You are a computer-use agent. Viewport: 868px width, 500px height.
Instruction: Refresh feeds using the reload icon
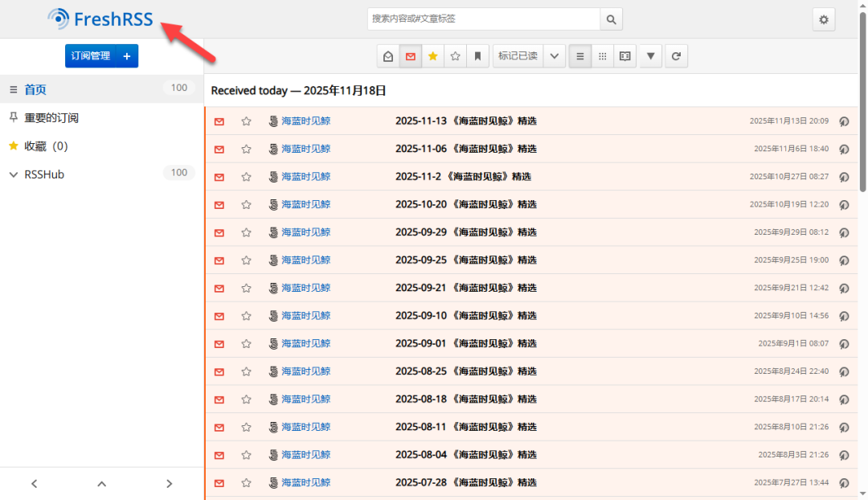pos(676,55)
